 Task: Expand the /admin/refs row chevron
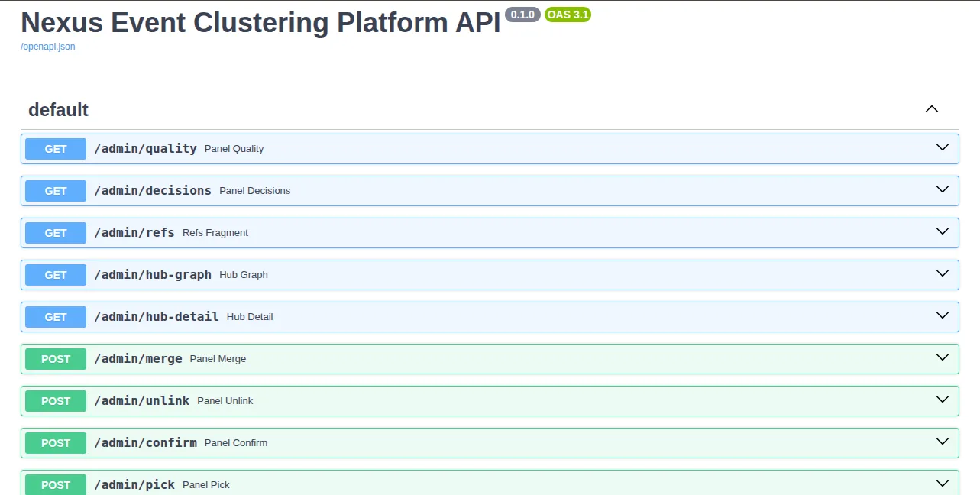(943, 231)
